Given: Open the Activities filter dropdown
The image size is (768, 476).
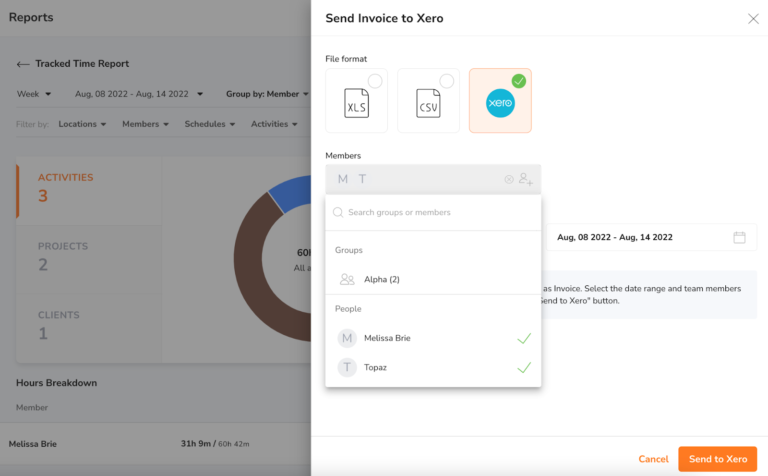Looking at the screenshot, I should [274, 124].
